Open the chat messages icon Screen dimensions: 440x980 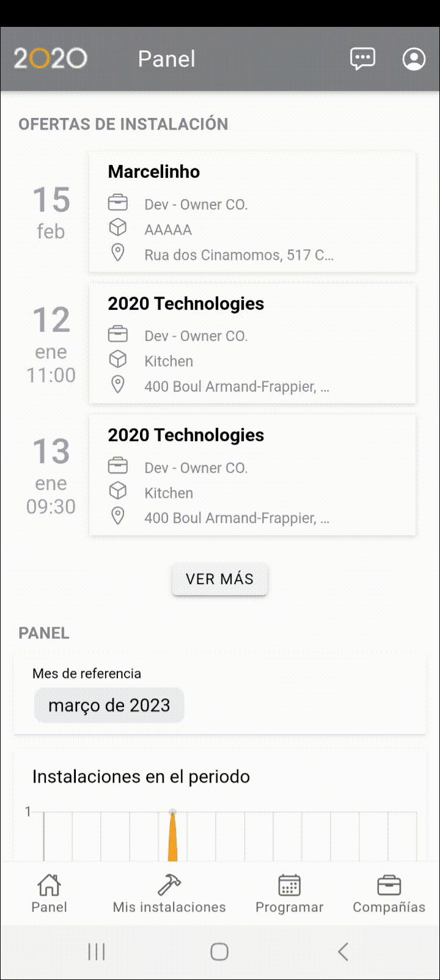point(362,59)
